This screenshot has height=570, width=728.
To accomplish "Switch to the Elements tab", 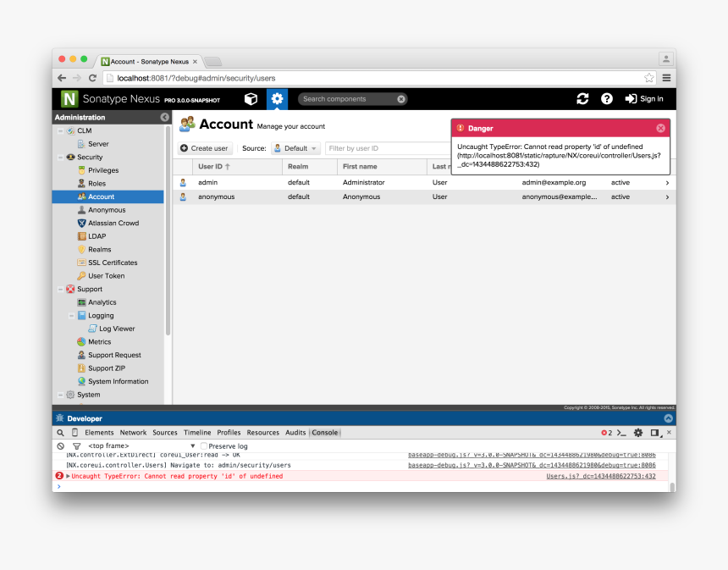I will tap(99, 433).
